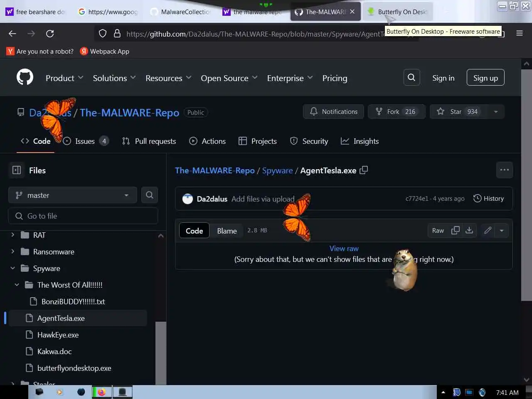This screenshot has width=532, height=399.
Task: Open the Pricing link
Action: click(x=335, y=78)
